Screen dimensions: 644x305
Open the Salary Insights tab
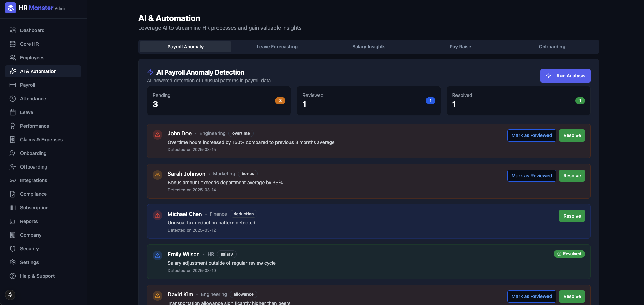[369, 47]
